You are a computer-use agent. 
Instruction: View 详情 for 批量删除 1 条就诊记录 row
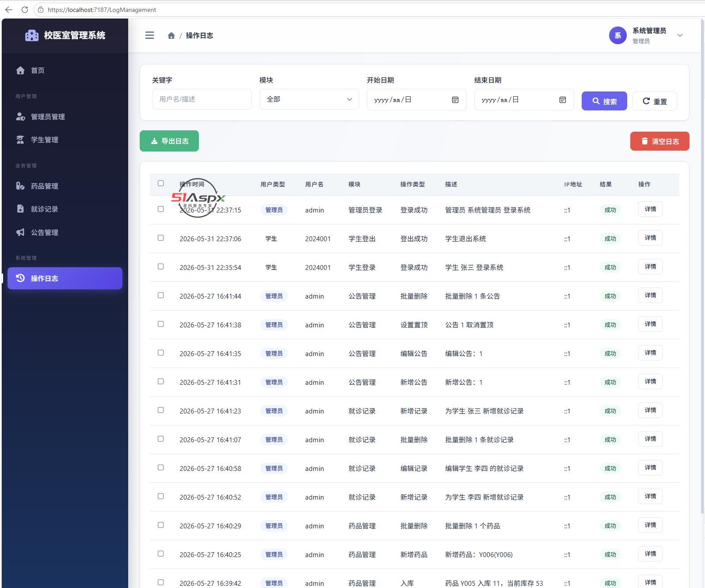click(x=650, y=439)
